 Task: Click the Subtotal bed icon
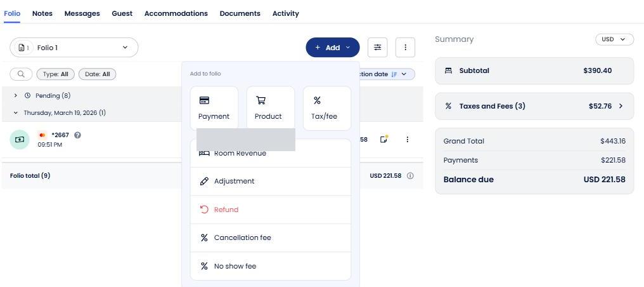pos(448,70)
